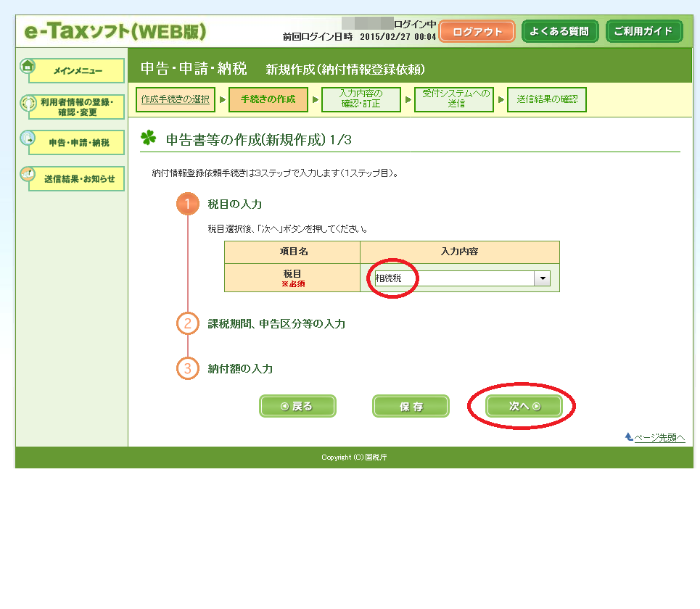The width and height of the screenshot is (700, 609).
Task: Open the 税目 dropdown arrow
Action: 542,278
